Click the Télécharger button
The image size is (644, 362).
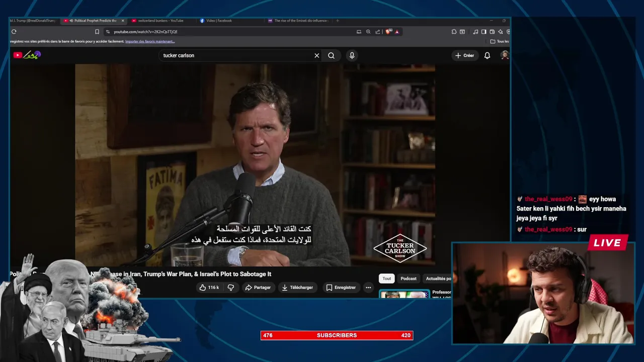tap(297, 288)
